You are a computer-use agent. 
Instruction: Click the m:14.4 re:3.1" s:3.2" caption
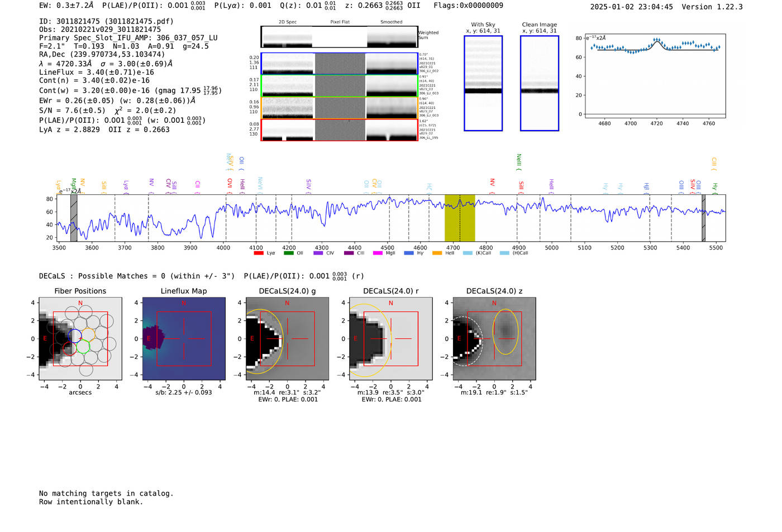point(287,392)
